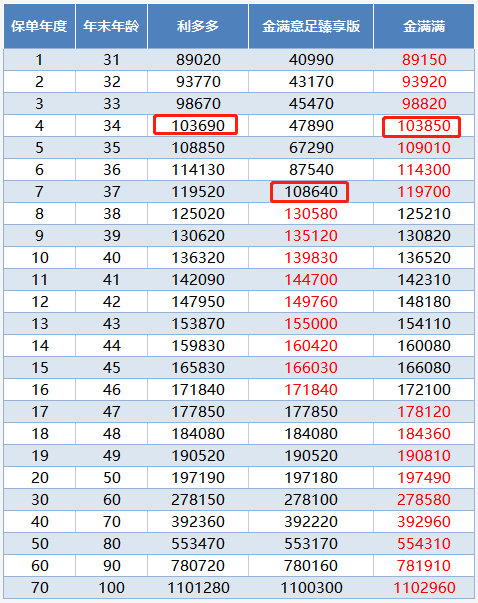The height and width of the screenshot is (603, 478).
Task: Click cell 40990 in first row
Action: [x=311, y=60]
